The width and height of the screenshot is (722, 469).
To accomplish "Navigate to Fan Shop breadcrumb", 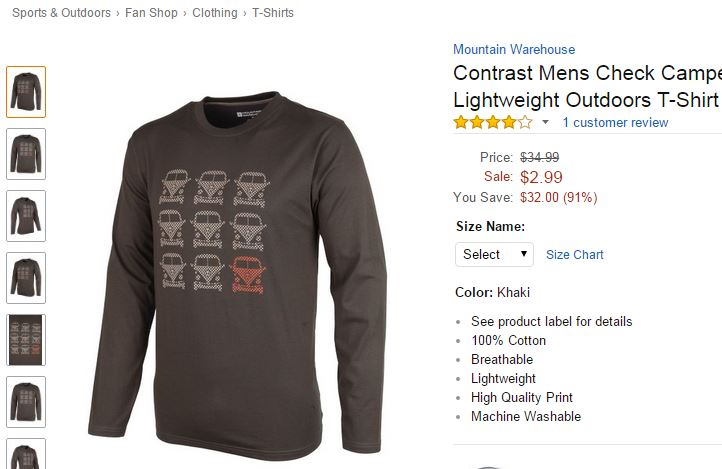I will [x=151, y=13].
